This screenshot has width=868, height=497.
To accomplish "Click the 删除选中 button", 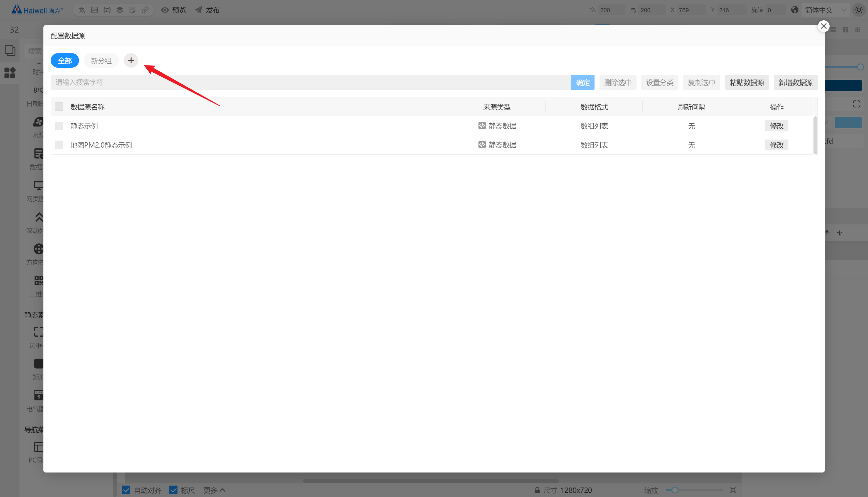I will click(x=618, y=82).
